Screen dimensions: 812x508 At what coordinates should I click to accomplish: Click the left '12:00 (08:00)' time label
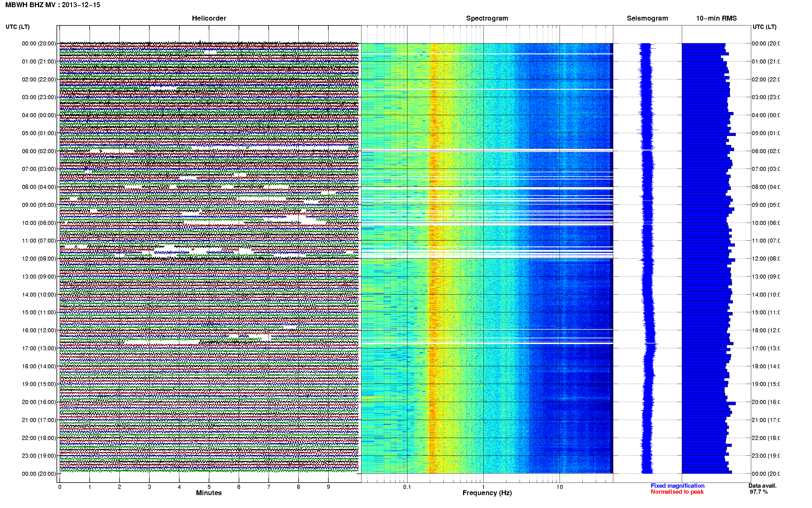coord(39,258)
